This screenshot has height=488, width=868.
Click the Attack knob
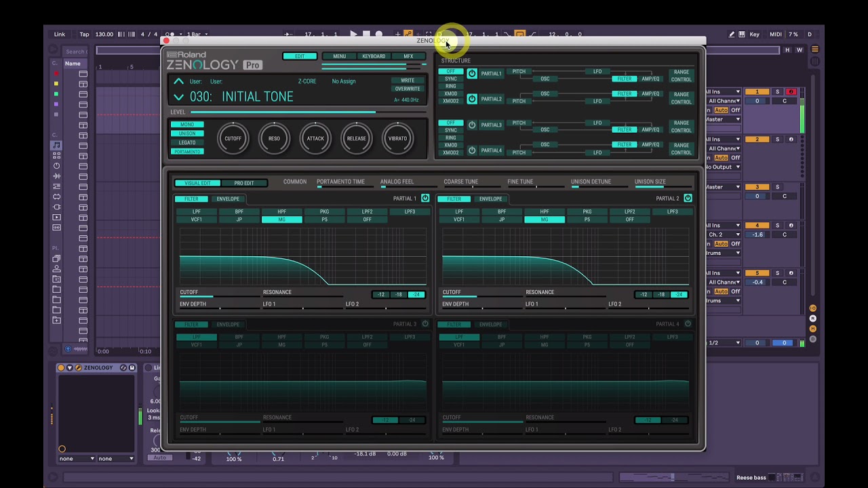tap(315, 138)
